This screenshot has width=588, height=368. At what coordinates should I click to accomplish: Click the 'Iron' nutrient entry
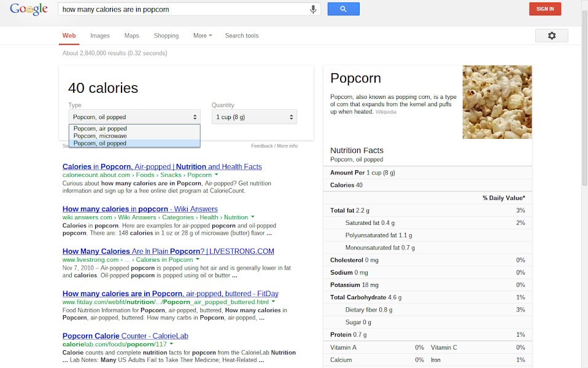pyautogui.click(x=435, y=360)
